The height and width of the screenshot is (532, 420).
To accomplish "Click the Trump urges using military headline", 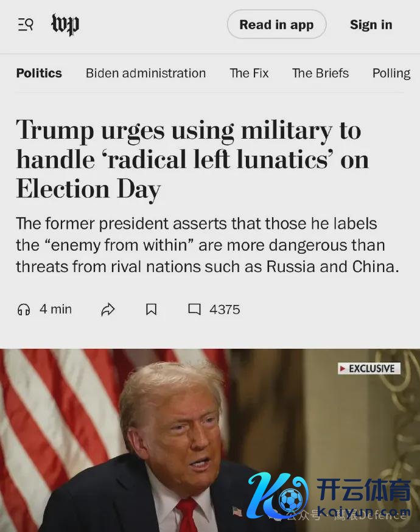I will 192,159.
